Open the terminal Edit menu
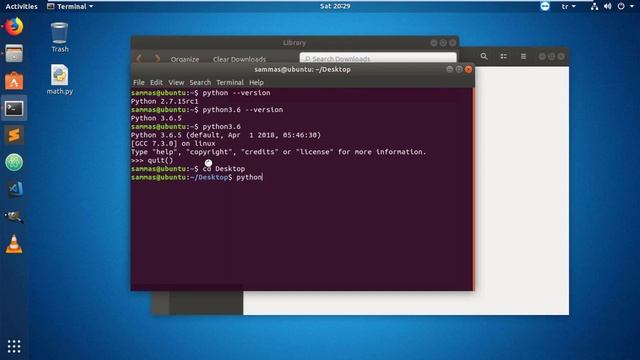This screenshot has width=640, height=360. tap(156, 82)
